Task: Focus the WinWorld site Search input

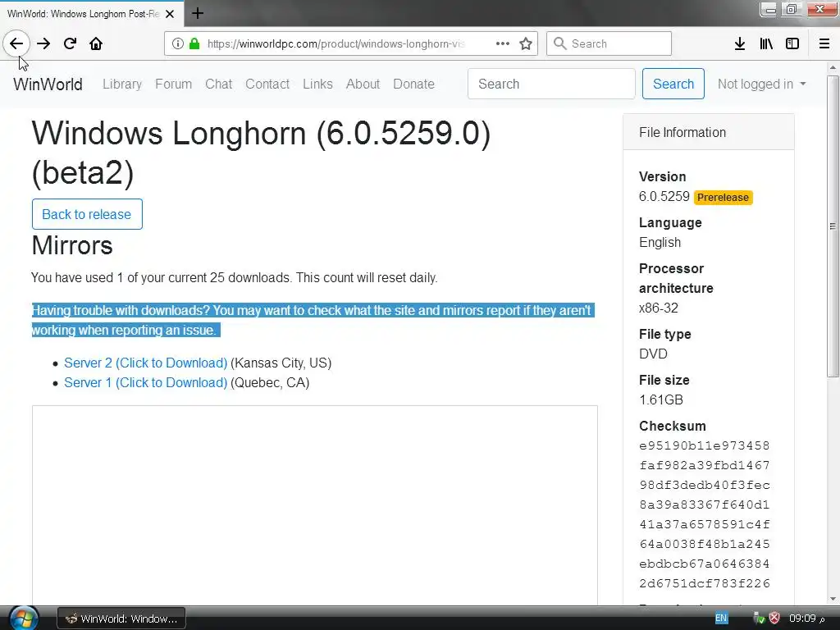Action: [x=551, y=84]
